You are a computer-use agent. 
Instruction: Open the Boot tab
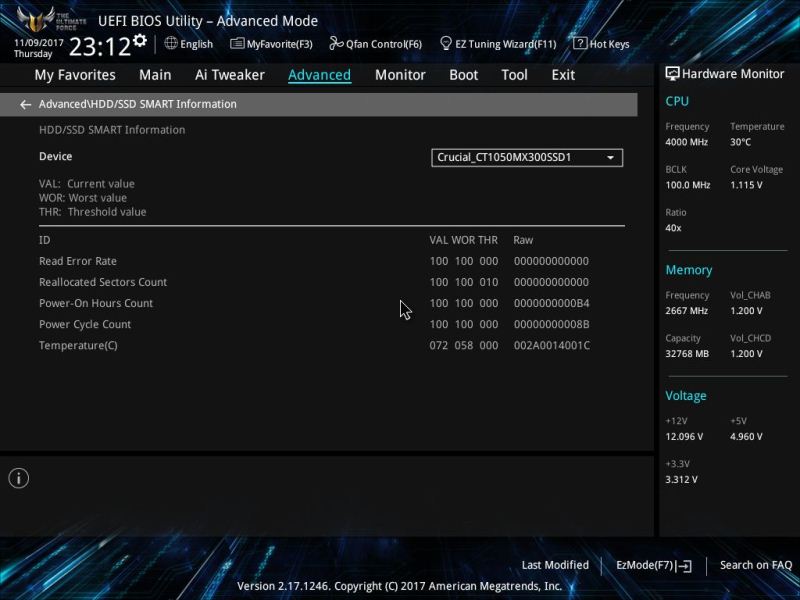click(463, 75)
